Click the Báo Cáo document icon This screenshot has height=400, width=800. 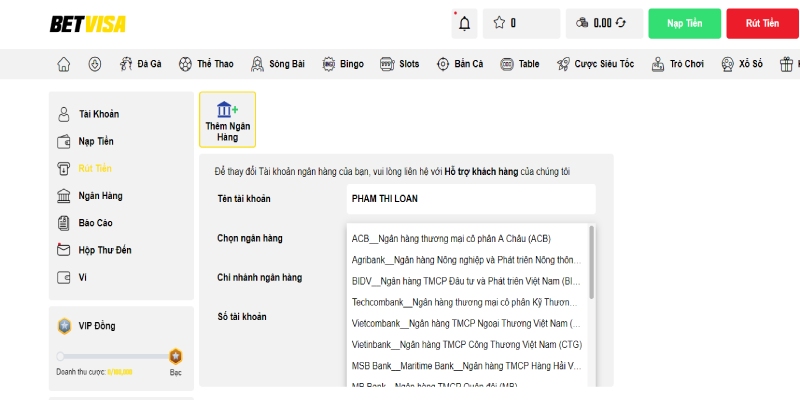click(x=64, y=223)
